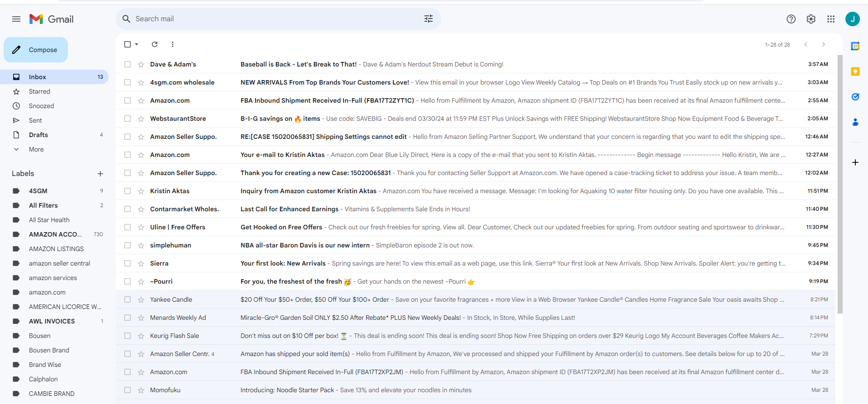Show search options filter icon
Image resolution: width=868 pixels, height=404 pixels.
pyautogui.click(x=429, y=19)
